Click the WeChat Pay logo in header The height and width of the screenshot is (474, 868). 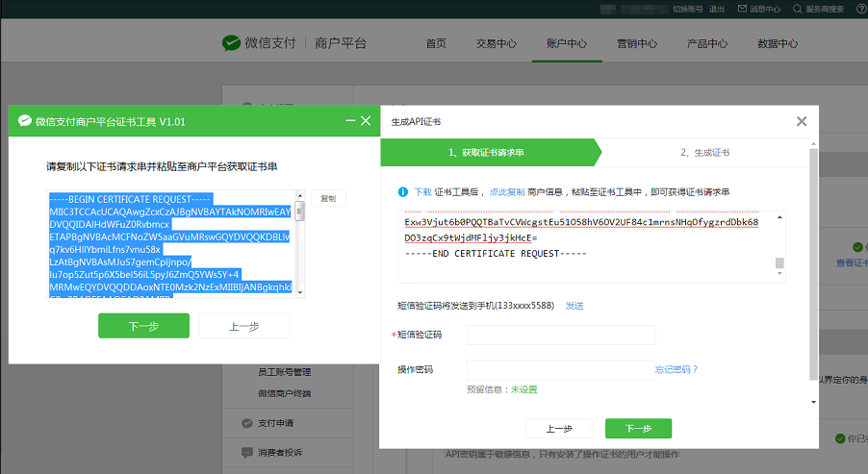[x=231, y=43]
